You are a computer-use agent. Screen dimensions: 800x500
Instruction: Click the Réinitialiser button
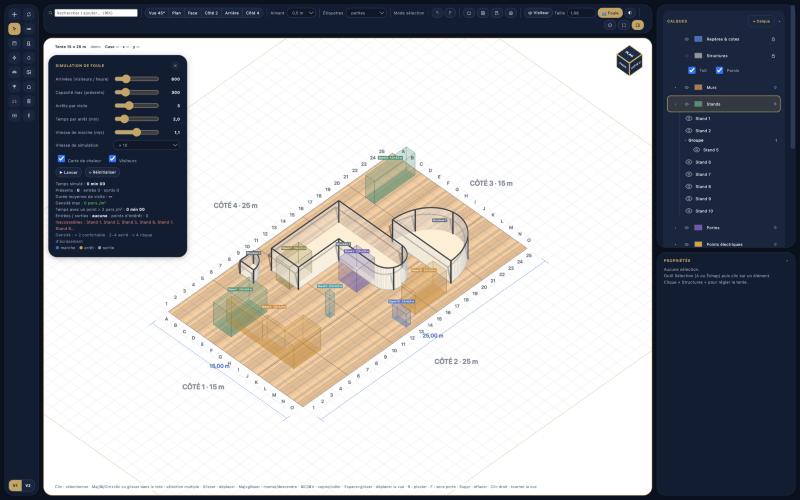coord(103,172)
